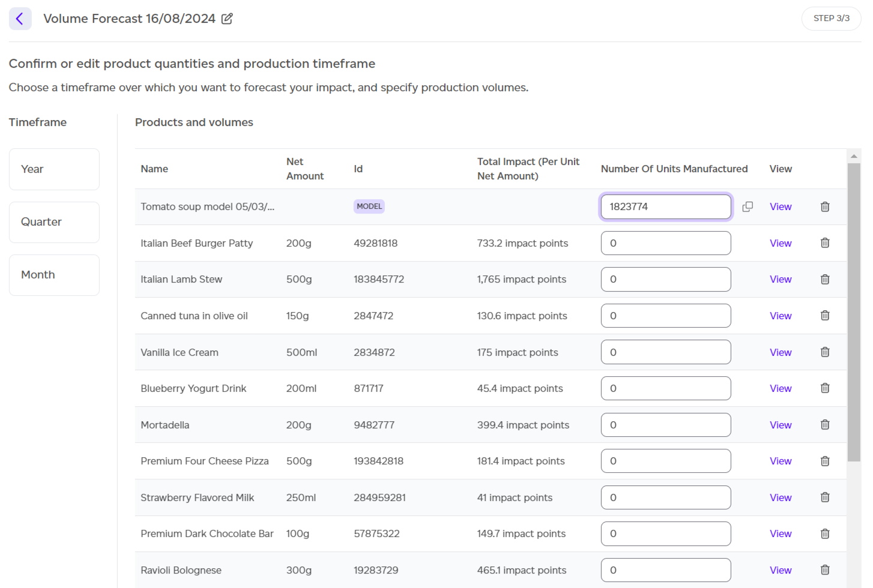Viewport: 873px width, 588px height.
Task: Click the '500ml' net amount cell
Action: click(x=301, y=352)
